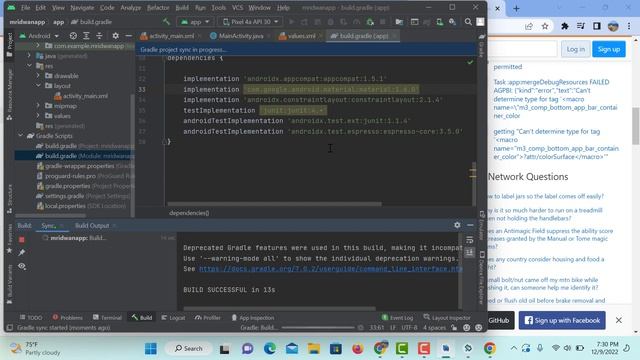Screen dimensions: 640x360
Task: Stop the sync with the red square
Action: 22,240
